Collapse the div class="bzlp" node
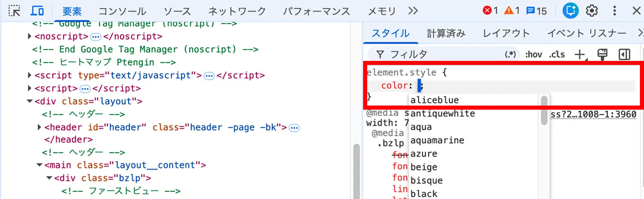 click(x=49, y=178)
